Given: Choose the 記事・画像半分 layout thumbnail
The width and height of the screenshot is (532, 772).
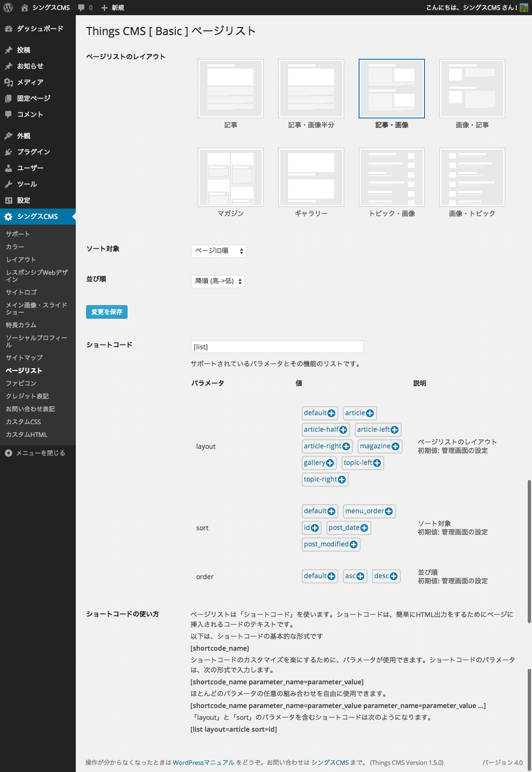Looking at the screenshot, I should (x=311, y=89).
